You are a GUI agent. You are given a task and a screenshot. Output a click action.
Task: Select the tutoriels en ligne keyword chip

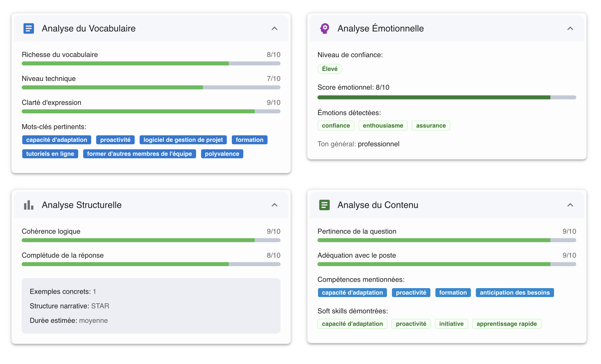coord(50,154)
